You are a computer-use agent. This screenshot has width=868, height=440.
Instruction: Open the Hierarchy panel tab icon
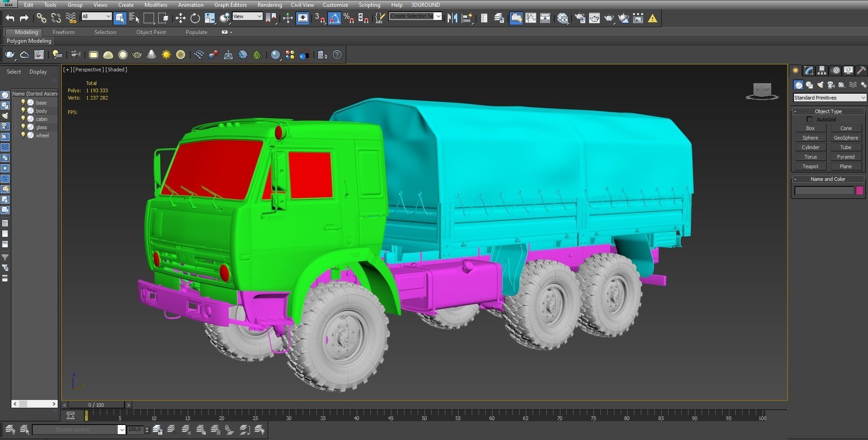[822, 70]
